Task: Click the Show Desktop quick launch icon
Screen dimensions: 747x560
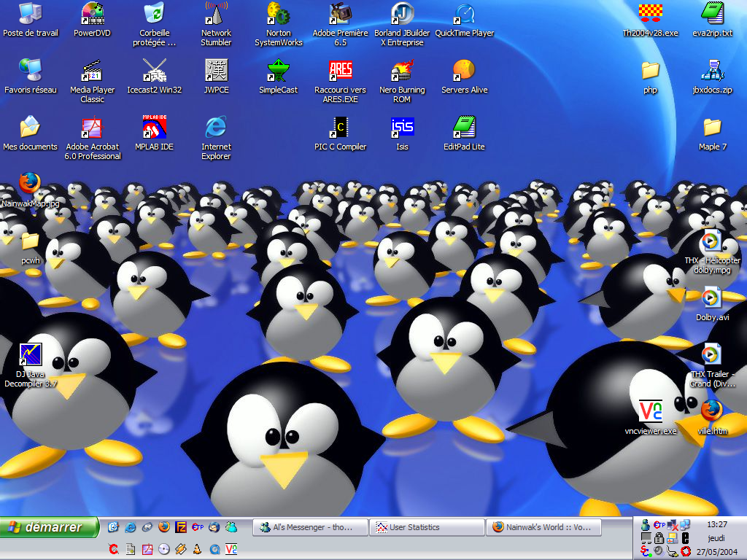Action: pos(113,526)
